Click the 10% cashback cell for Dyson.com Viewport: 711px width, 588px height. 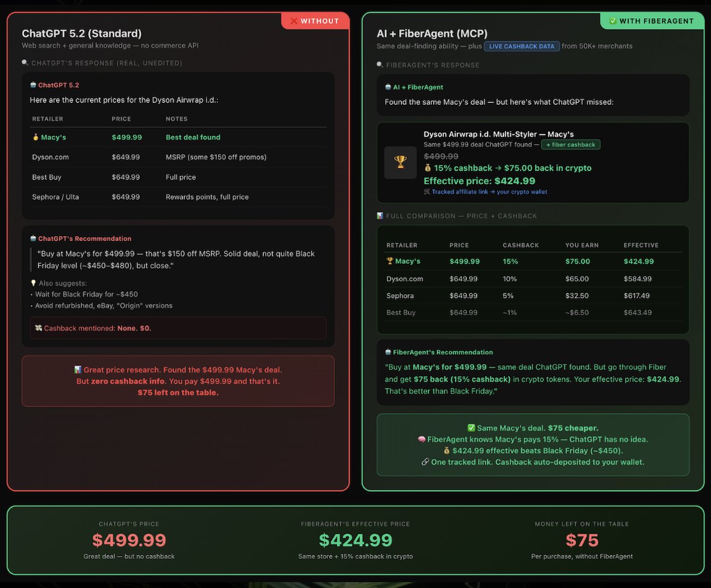point(510,279)
